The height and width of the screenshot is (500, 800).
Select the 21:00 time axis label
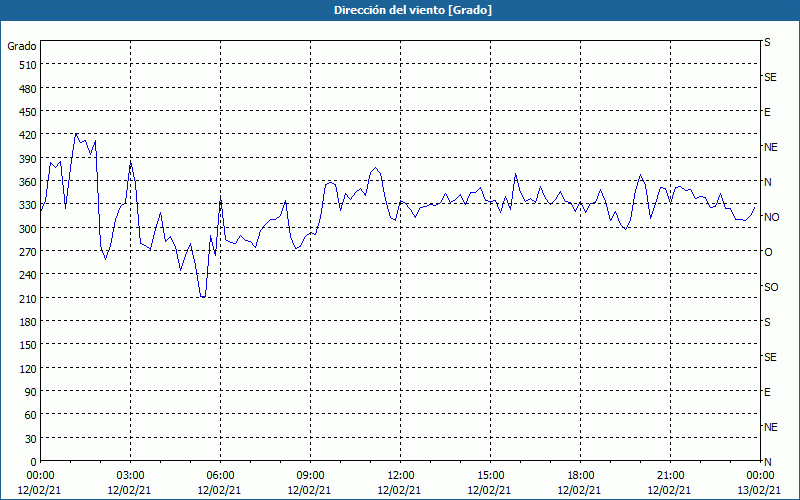tap(670, 476)
